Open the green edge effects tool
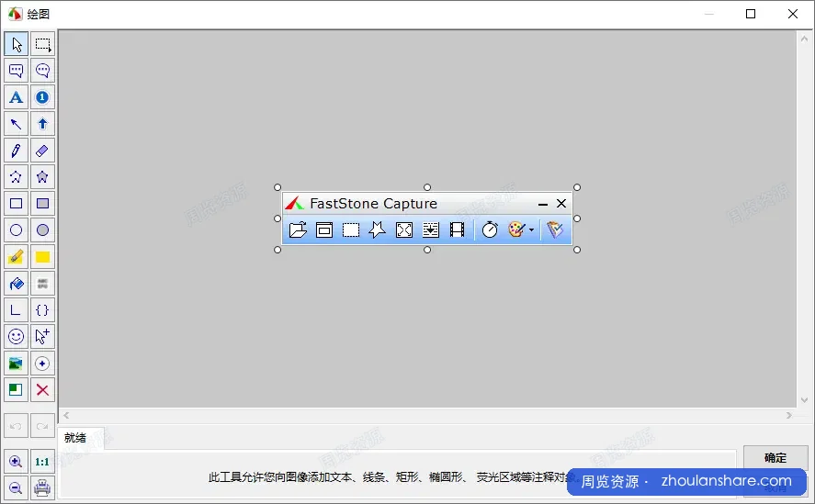 [x=17, y=390]
